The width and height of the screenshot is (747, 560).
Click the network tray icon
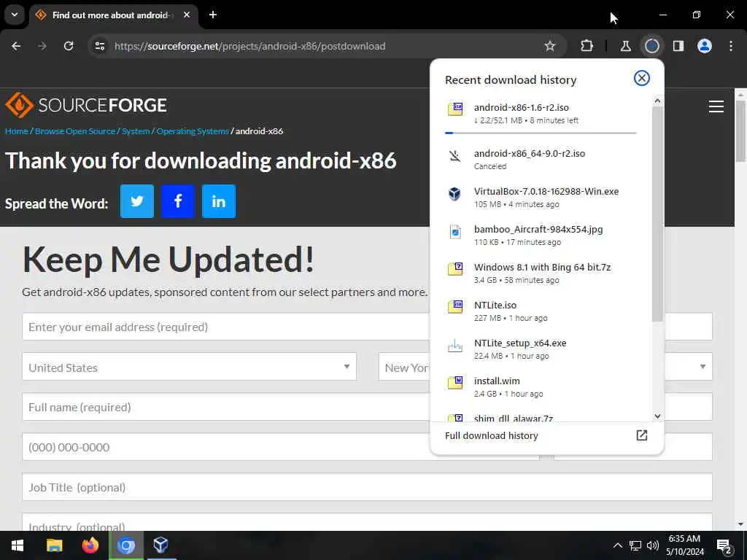635,545
